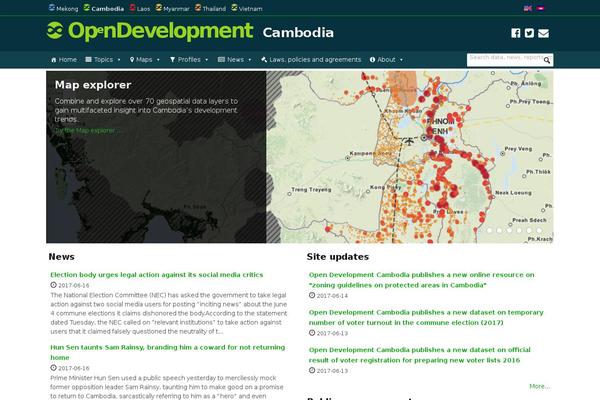The height and width of the screenshot is (400, 600).
Task: Click the Site updates heading
Action: 338,257
